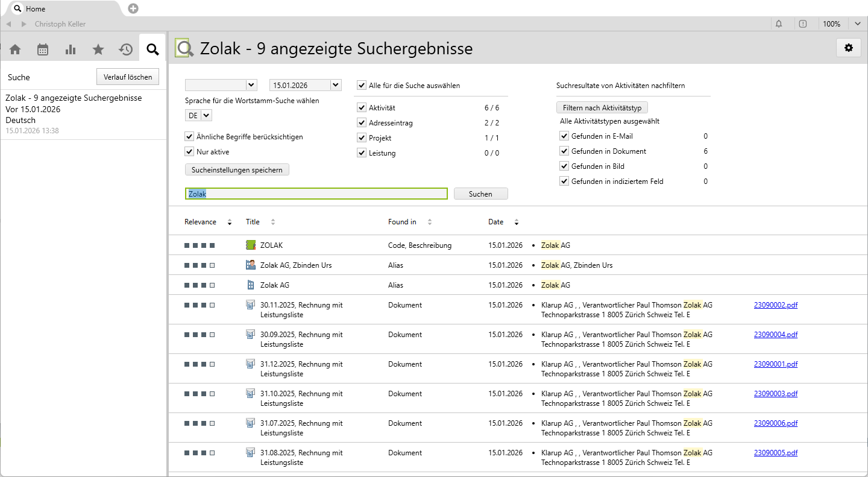Click the notification bell icon
Screen dimensions: 868x477
coord(779,24)
